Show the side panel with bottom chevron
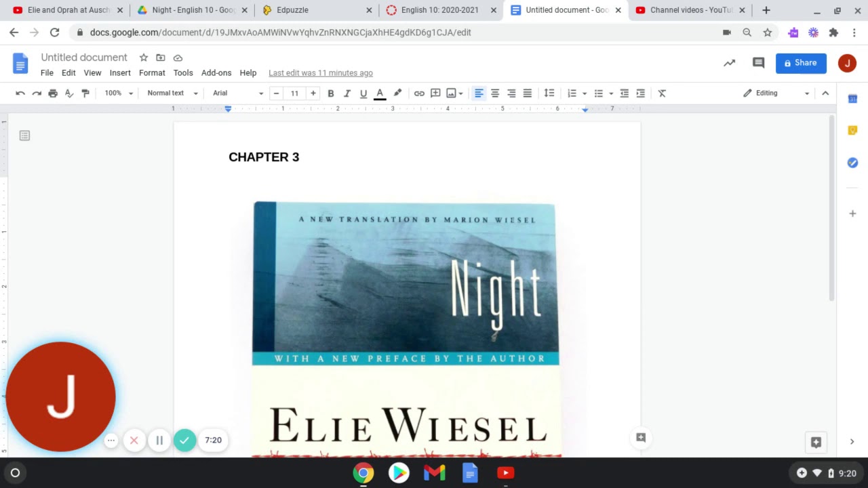868x488 pixels. 852,442
